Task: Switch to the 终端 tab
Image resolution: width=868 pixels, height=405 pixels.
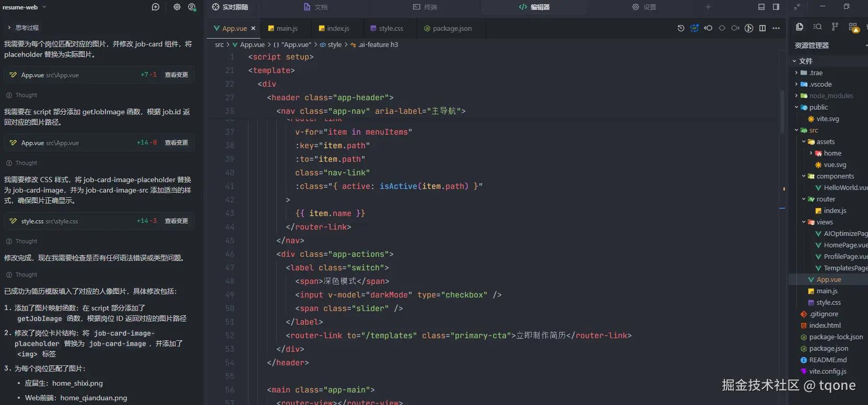Action: [x=425, y=7]
